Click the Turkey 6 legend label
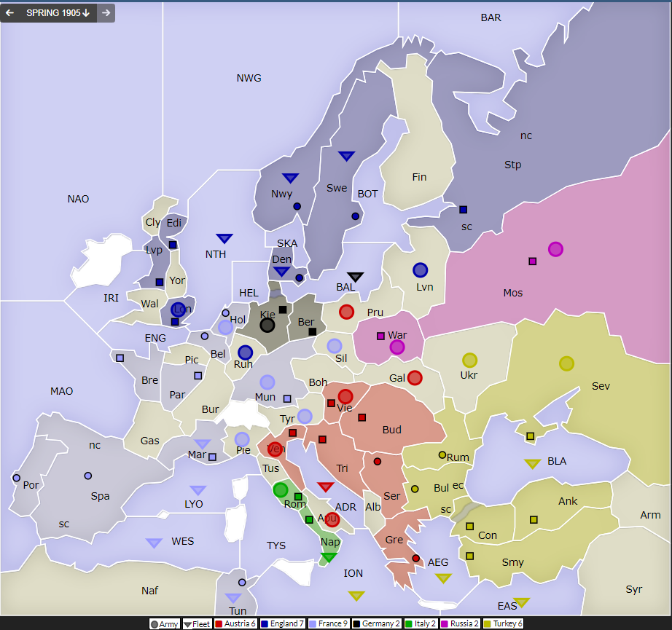Screen dimensions: 672x630 pyautogui.click(x=507, y=624)
